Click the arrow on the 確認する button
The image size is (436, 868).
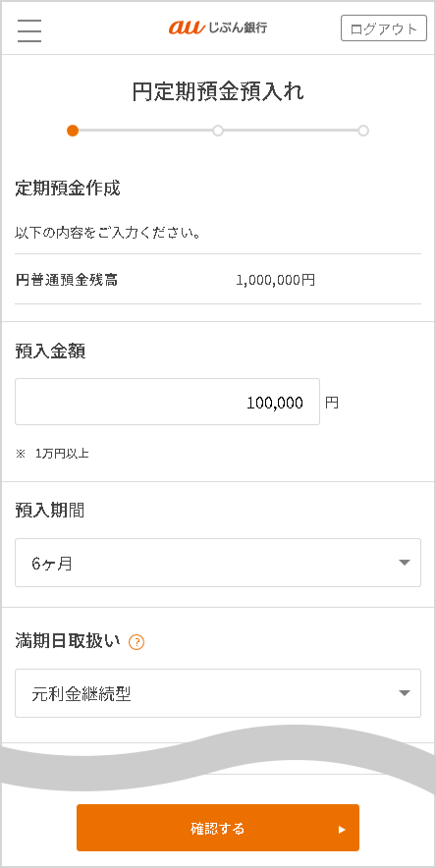pyautogui.click(x=342, y=830)
